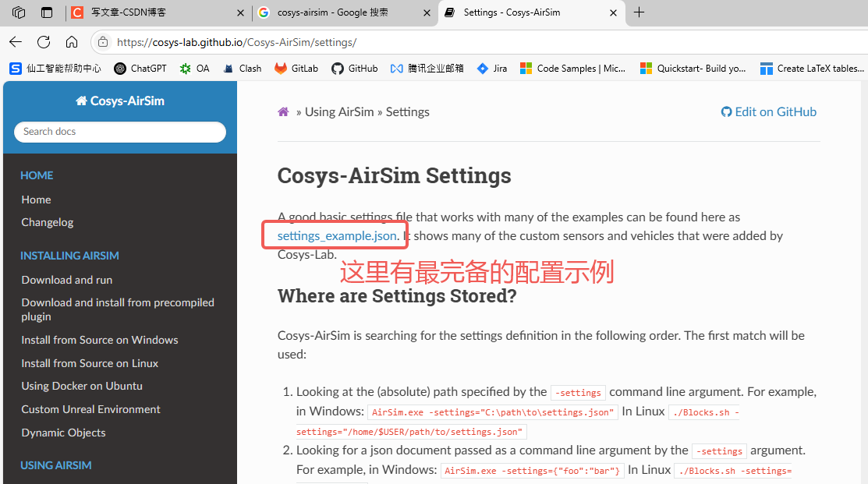Open Dynamic Objects page
The height and width of the screenshot is (484, 868).
tap(64, 433)
